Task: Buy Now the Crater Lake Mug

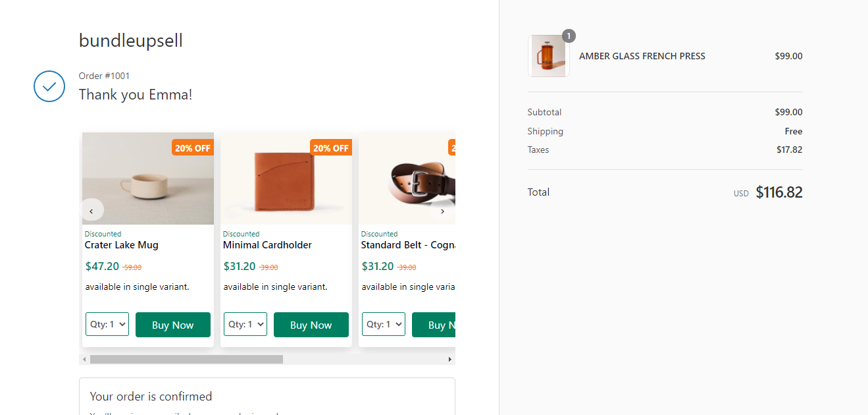Action: pyautogui.click(x=173, y=325)
